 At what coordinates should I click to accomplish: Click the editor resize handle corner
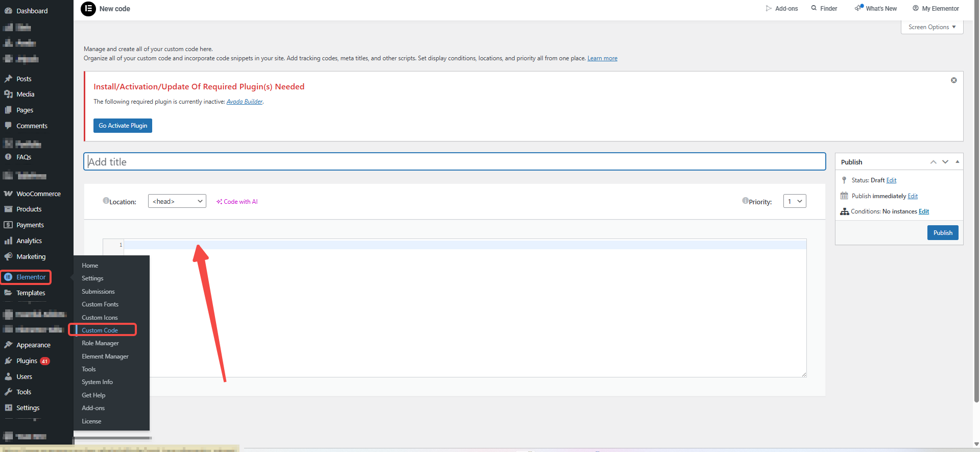point(804,374)
